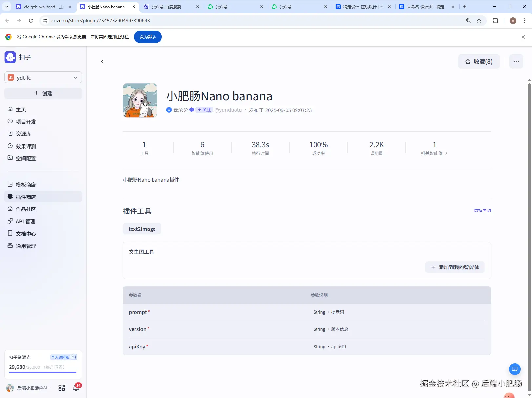Image resolution: width=532 pixels, height=398 pixels.
Task: Click the zoom magnifier icon in address bar
Action: 468,21
